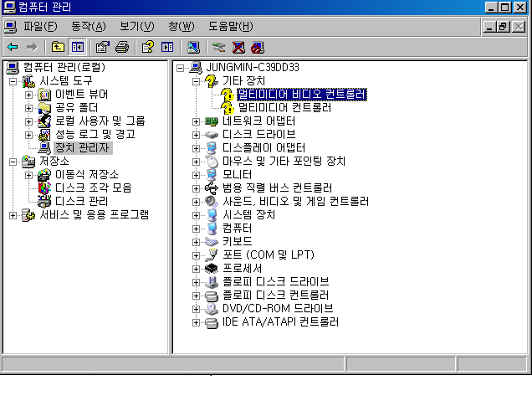The width and height of the screenshot is (532, 401).
Task: Click the 범용 직렬 버스 컨트롤러 USB icon
Action: tap(212, 188)
